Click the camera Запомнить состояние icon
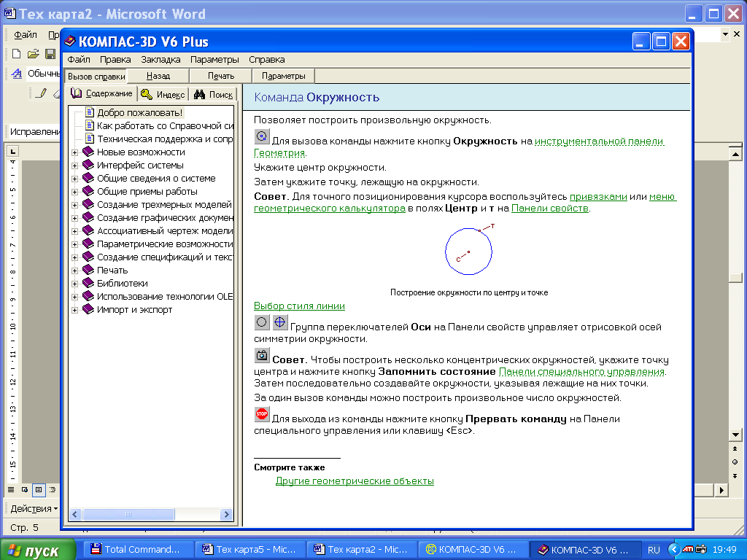Screen dimensions: 747x560 tap(262, 355)
